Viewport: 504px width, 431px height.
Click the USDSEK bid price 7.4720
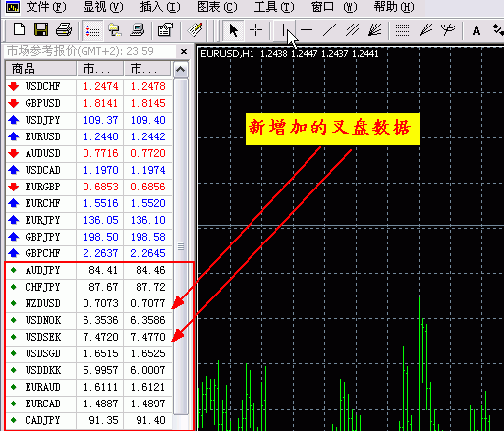coord(100,337)
